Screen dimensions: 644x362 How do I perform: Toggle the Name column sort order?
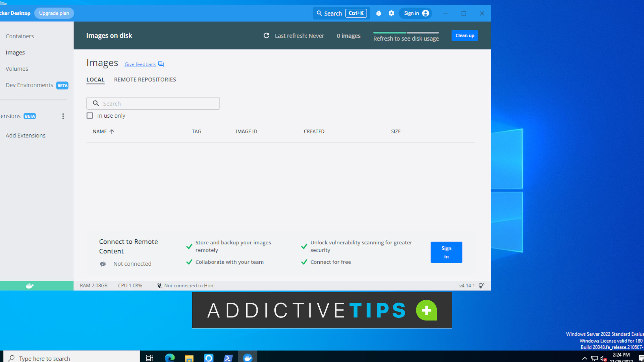point(103,131)
